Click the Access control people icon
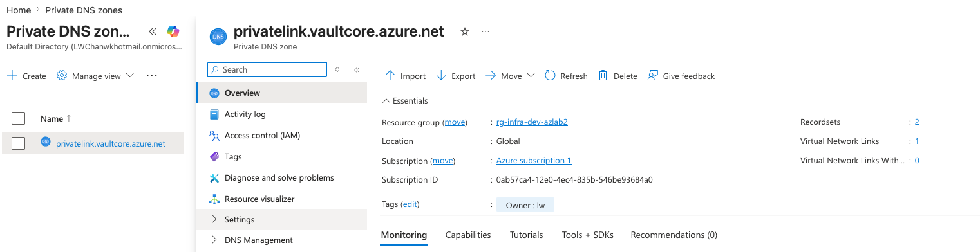Image resolution: width=980 pixels, height=252 pixels. click(214, 136)
